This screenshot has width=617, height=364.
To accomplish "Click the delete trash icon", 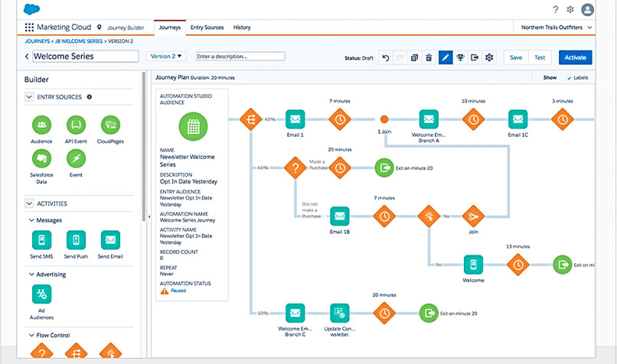I will tap(429, 58).
